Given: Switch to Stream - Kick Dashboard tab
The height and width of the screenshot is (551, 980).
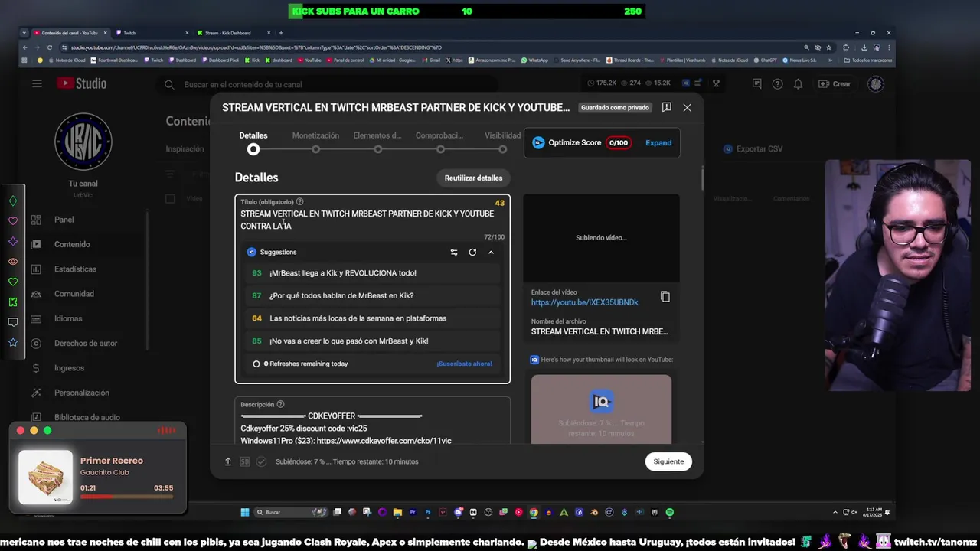Looking at the screenshot, I should pyautogui.click(x=233, y=33).
